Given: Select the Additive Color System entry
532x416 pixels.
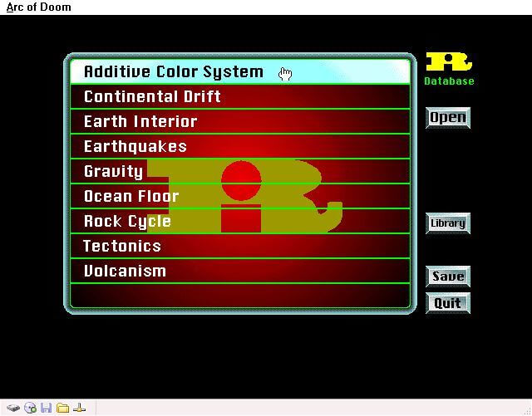Looking at the screenshot, I should (240, 71).
